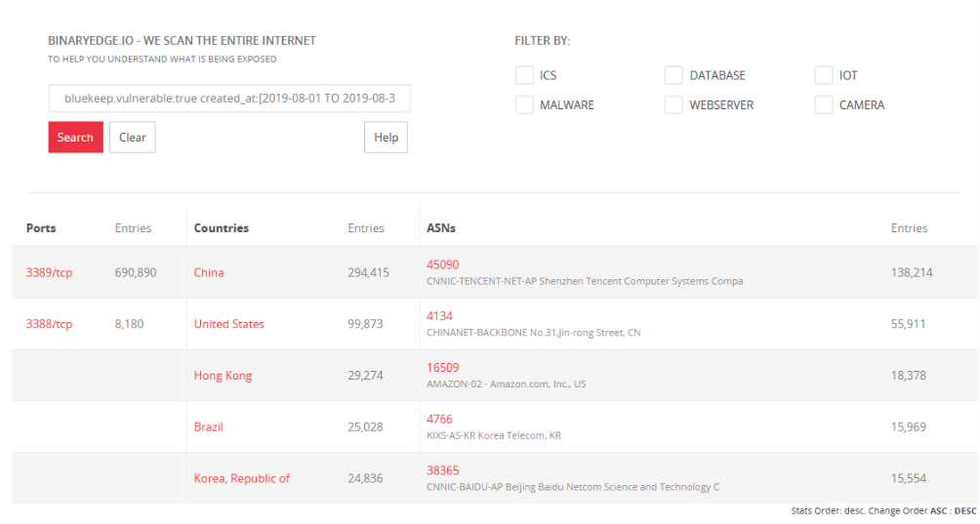The image size is (980, 524).
Task: Click ASN 16509 Amazon link
Action: point(442,368)
